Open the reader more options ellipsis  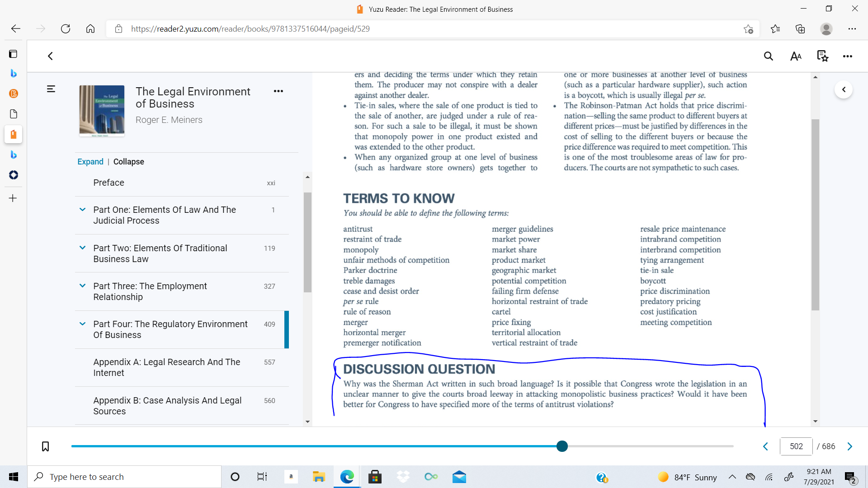[x=848, y=56]
